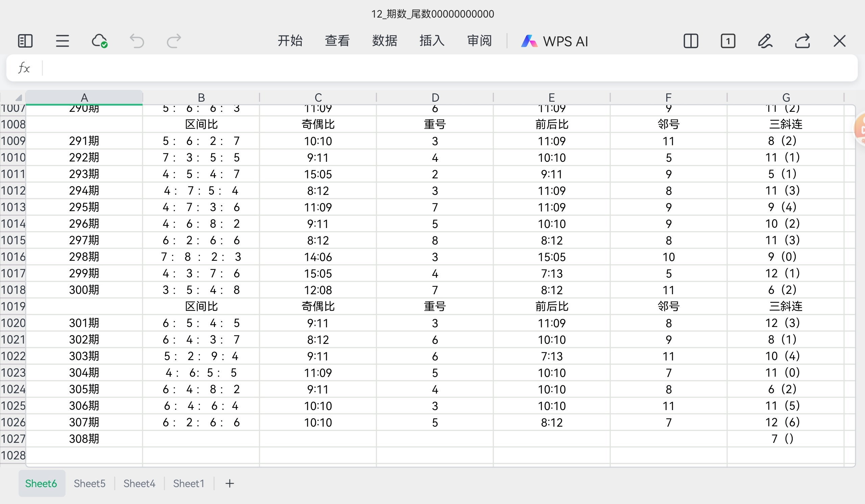The height and width of the screenshot is (504, 865).
Task: Open the hamburger menu icon
Action: [x=62, y=41]
